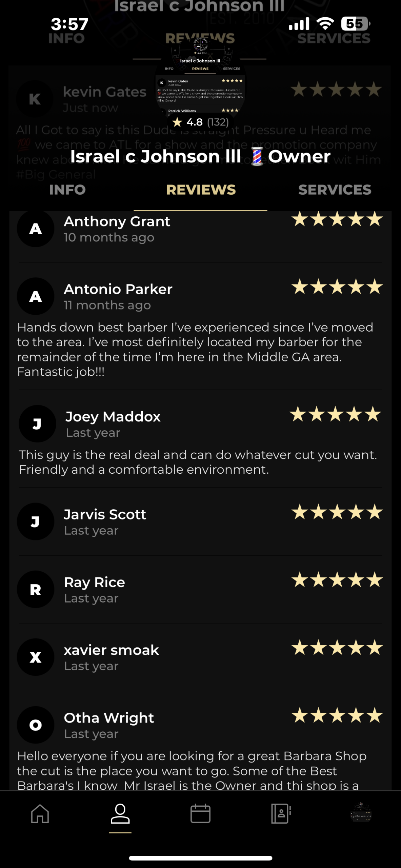Select the REVIEWS tab
Viewport: 401px width, 868px height.
[201, 190]
